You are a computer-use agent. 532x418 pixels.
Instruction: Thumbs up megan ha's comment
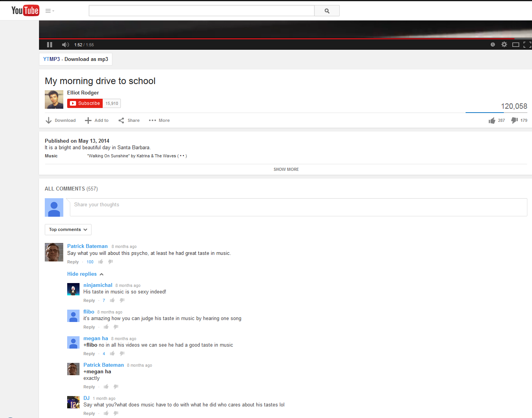(112, 354)
